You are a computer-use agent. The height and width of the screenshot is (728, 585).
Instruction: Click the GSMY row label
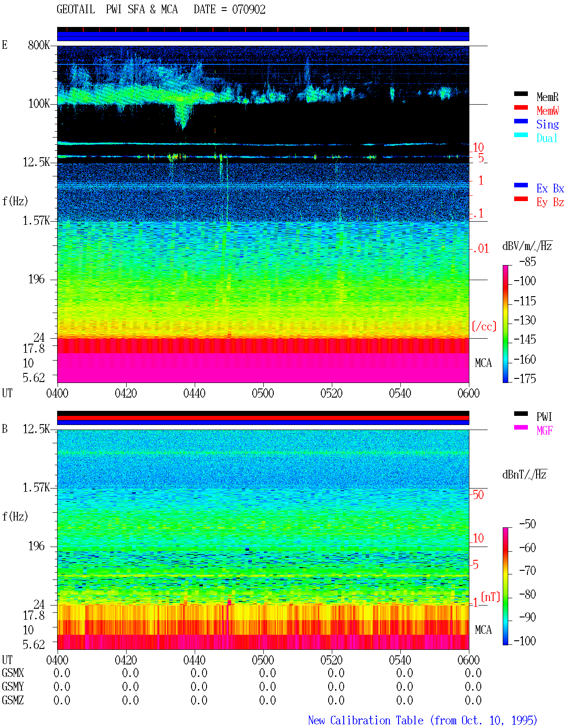click(x=13, y=686)
